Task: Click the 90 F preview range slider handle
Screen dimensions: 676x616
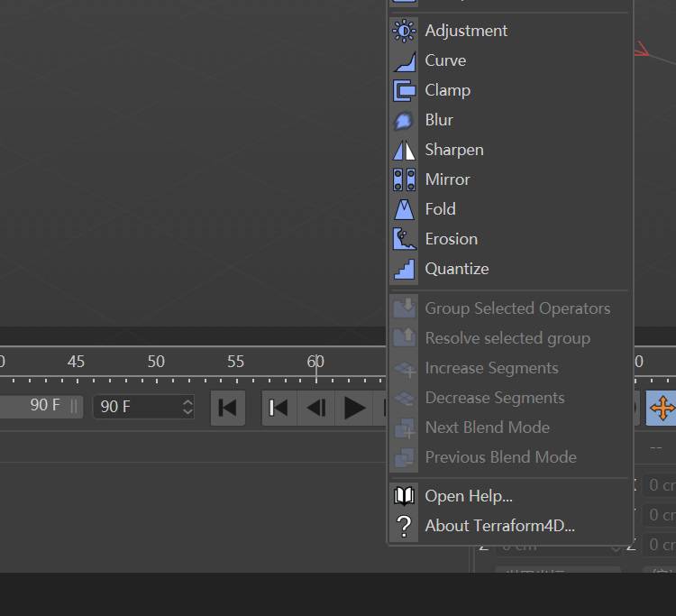Action: click(74, 406)
